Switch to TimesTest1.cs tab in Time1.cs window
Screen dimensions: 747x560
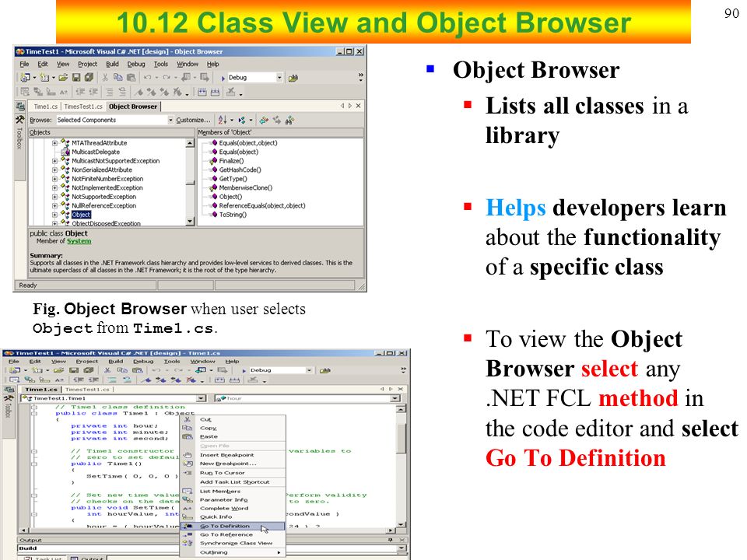point(87,389)
